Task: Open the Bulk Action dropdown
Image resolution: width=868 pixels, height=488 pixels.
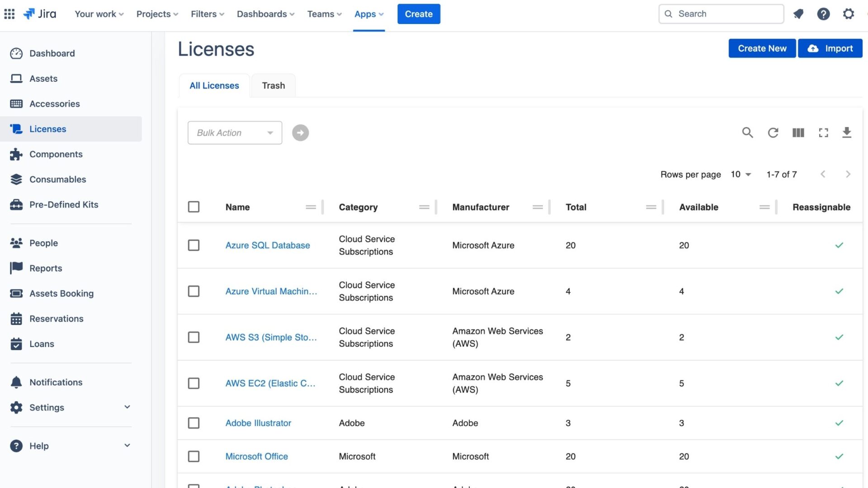Action: pyautogui.click(x=235, y=133)
